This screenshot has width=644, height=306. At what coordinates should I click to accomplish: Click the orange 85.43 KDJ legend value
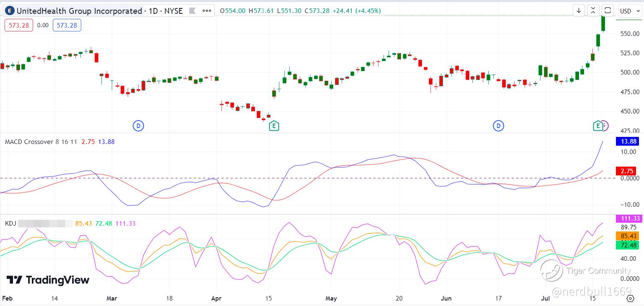(x=84, y=224)
